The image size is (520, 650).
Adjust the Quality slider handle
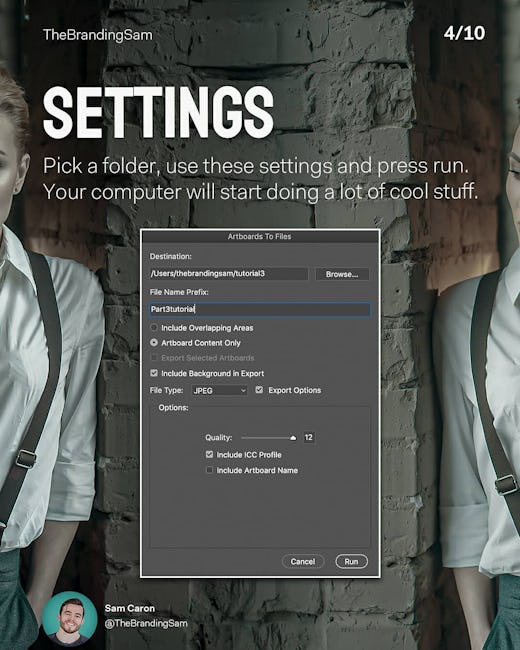(293, 438)
